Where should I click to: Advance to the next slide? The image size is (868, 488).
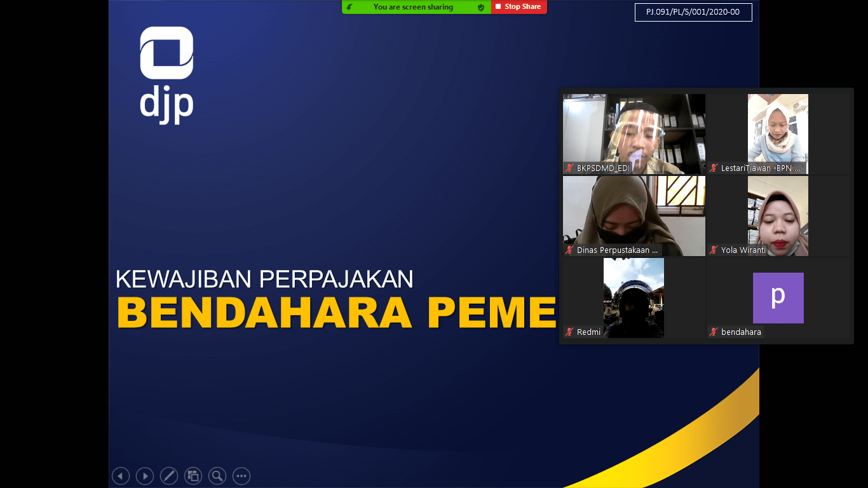click(x=145, y=476)
